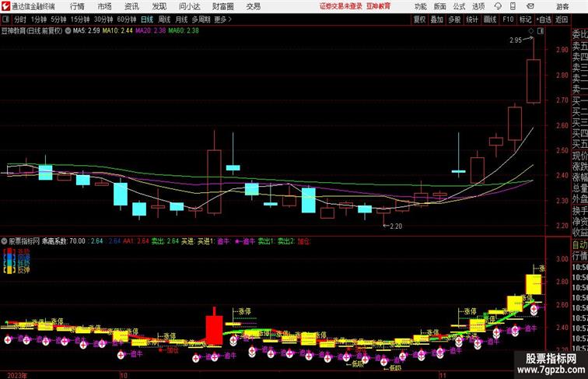588x379 pixels.
Task: Expand the sub-chart indicator dropdown beside 股票指标网
Action: coord(5,241)
